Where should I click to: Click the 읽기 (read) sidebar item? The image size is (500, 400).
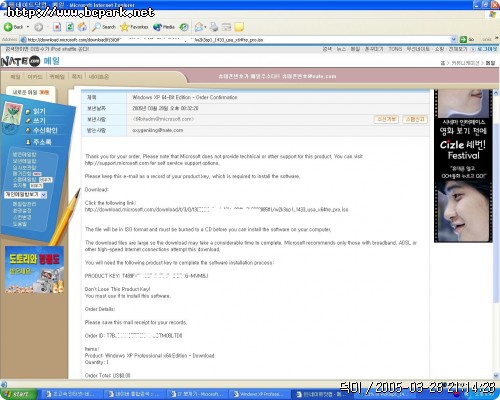point(39,111)
